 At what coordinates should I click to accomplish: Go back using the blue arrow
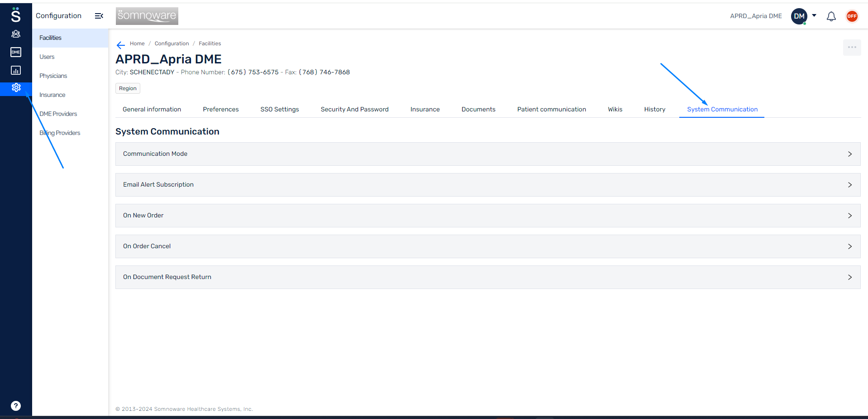click(x=121, y=45)
